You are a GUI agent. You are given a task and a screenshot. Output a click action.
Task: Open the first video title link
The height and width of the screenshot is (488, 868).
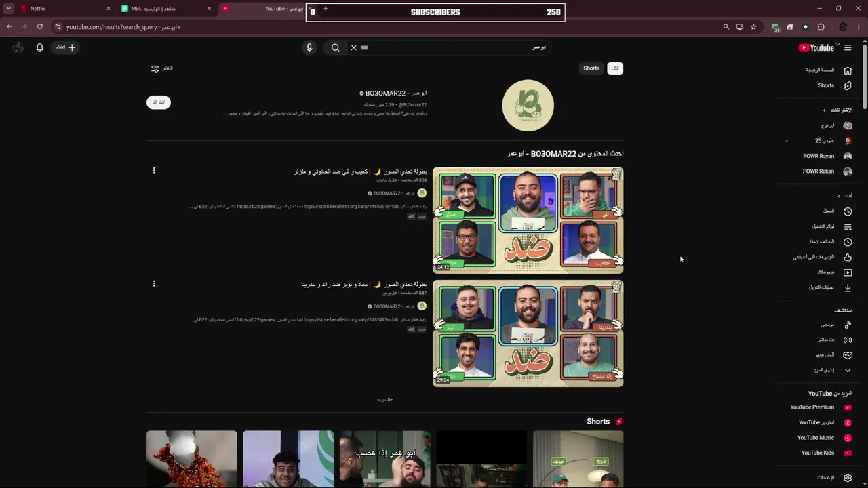pos(360,171)
